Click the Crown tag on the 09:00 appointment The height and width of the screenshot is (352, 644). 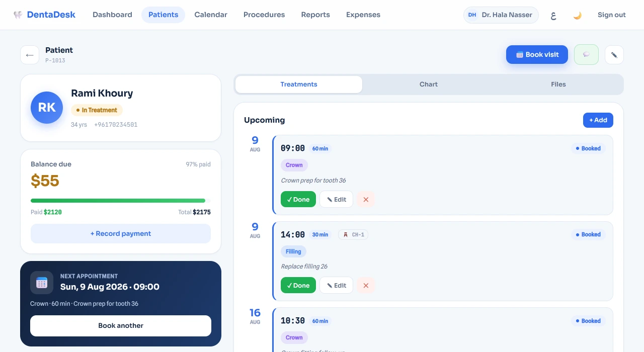(x=294, y=165)
